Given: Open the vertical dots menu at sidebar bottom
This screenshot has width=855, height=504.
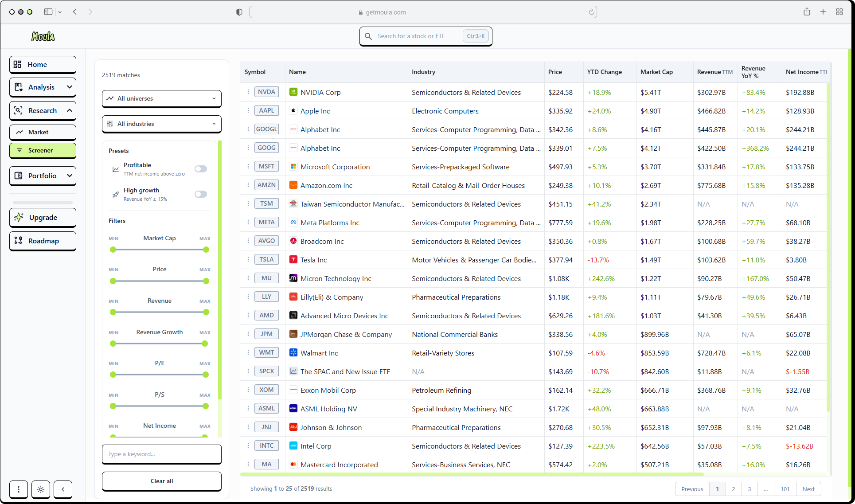Looking at the screenshot, I should (x=19, y=489).
